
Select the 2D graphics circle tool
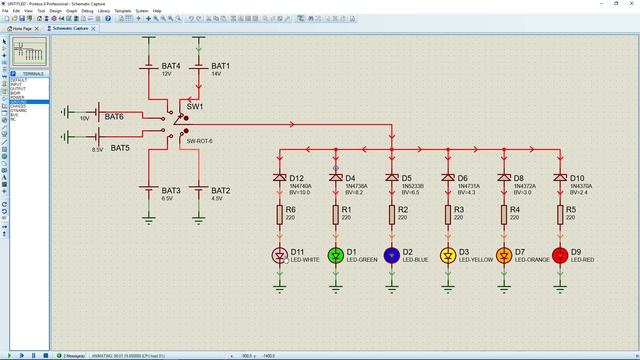(4, 156)
